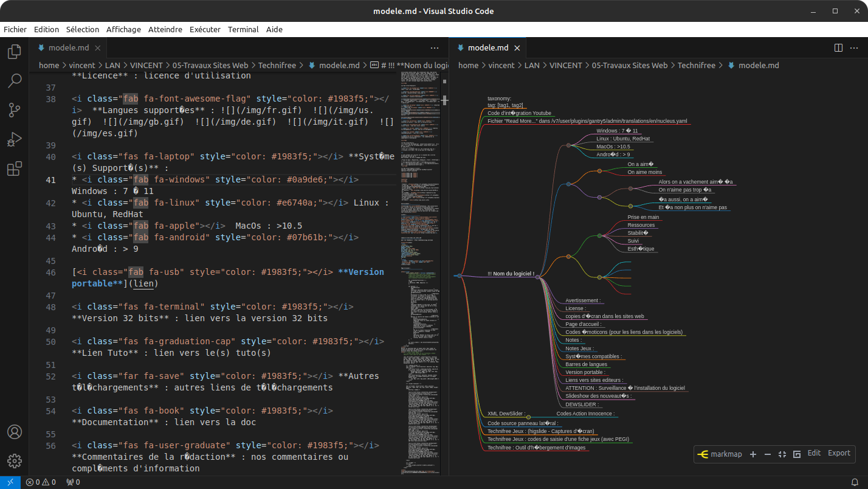Fit the mind map to window size
The image size is (868, 489).
(782, 454)
